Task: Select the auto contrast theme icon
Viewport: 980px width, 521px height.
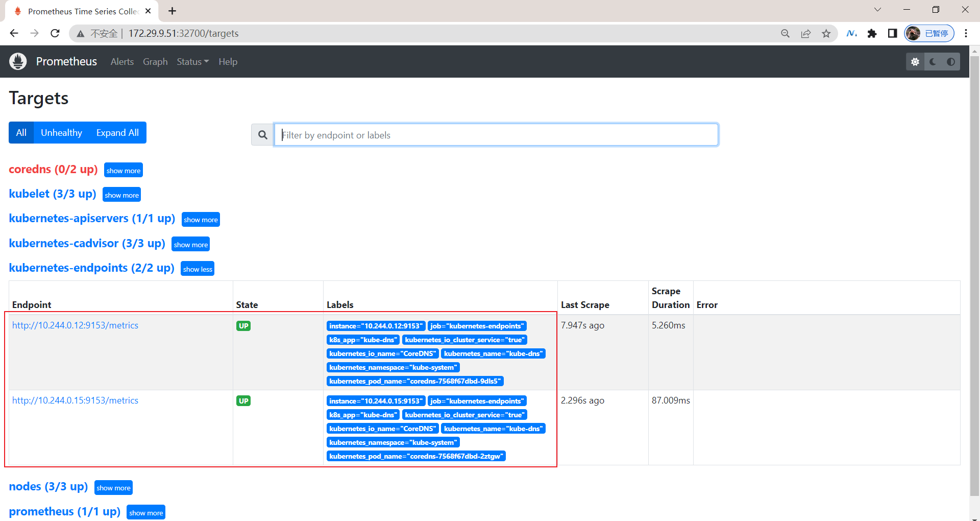Action: (951, 62)
